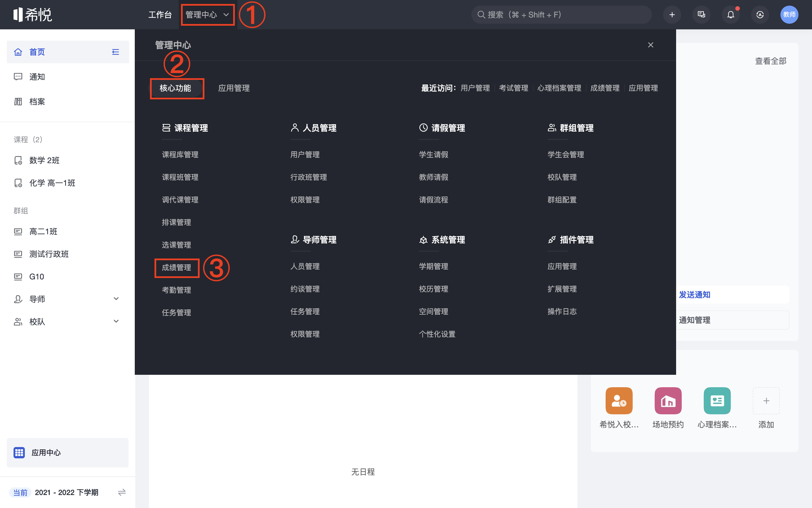Click the search field in the header

coord(561,15)
